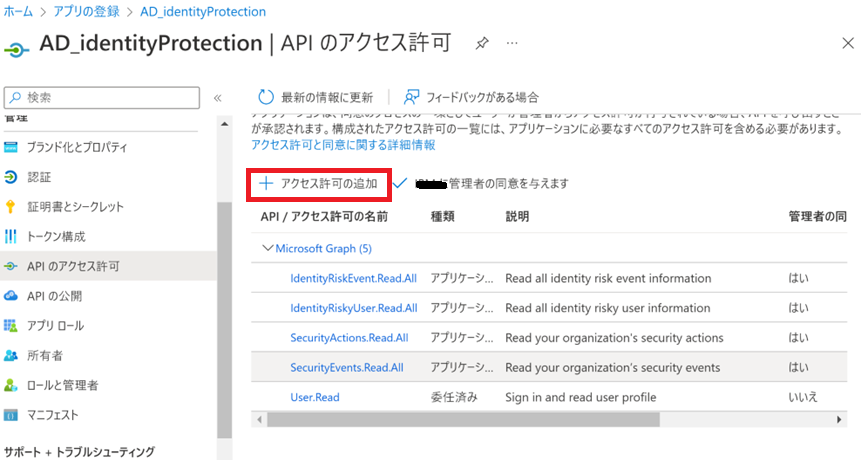
Task: Open SecurityEvents.Read.All permission
Action: [x=346, y=367]
